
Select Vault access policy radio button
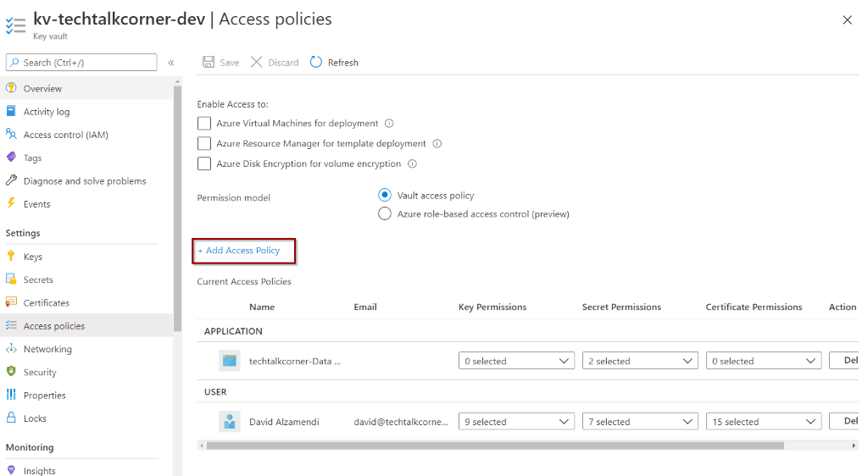(385, 195)
